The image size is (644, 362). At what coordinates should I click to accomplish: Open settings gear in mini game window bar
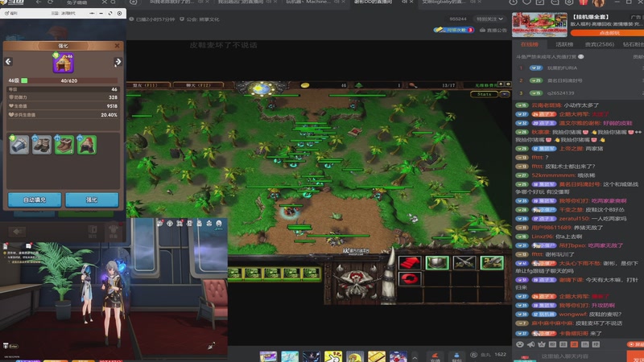pyautogui.click(x=119, y=13)
